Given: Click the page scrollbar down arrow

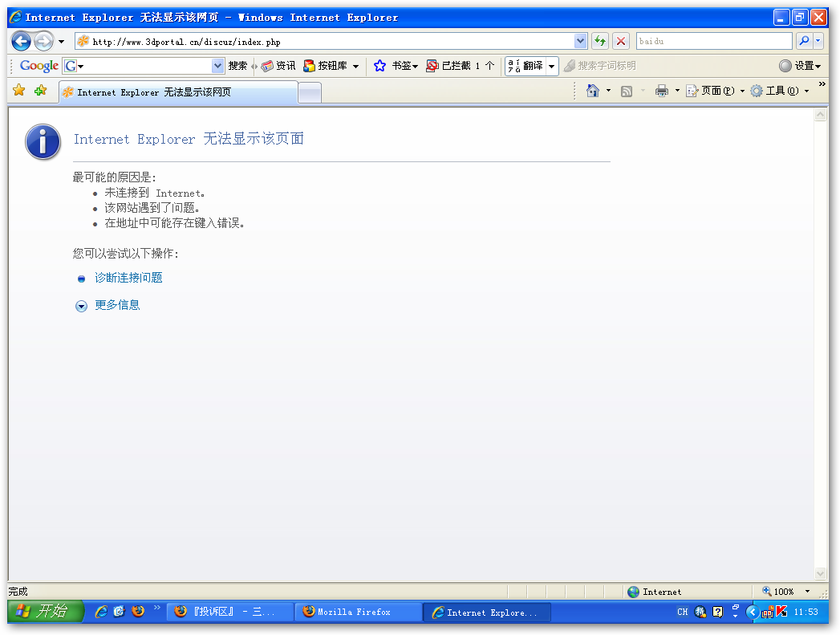Looking at the screenshot, I should pos(820,573).
